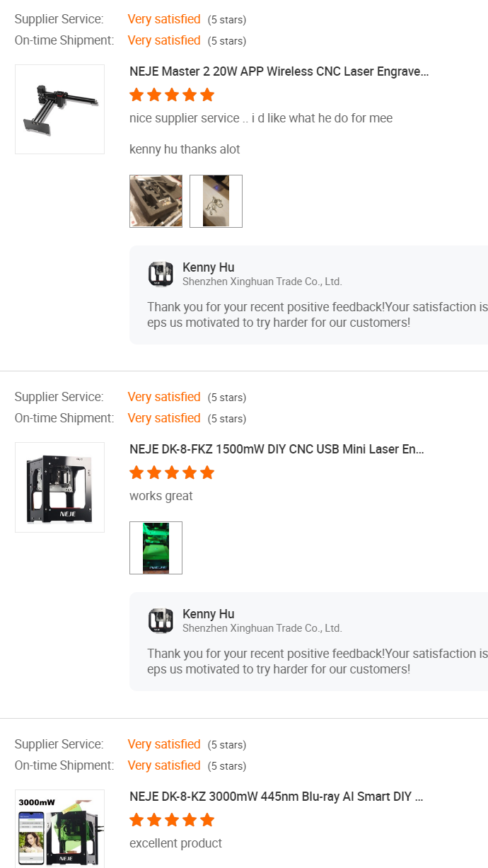Image resolution: width=488 pixels, height=868 pixels.
Task: Click Kenny Hu avatar in first reply
Action: [x=161, y=274]
